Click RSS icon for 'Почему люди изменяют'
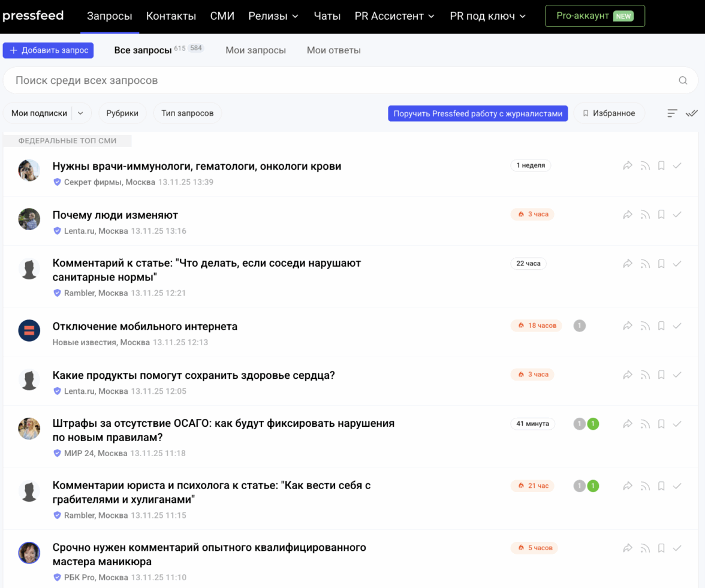Screen dimensions: 705x588 click(645, 215)
